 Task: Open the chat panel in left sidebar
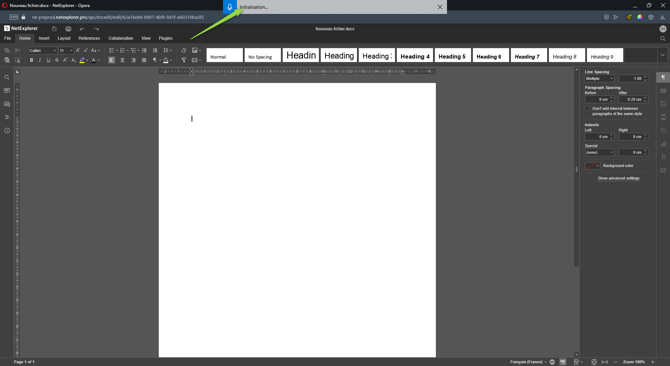point(7,104)
